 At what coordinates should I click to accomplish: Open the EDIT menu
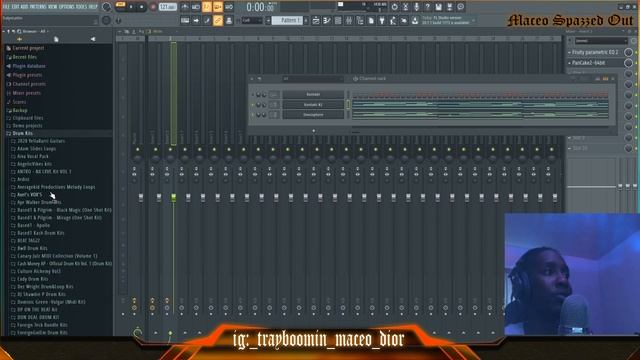click(x=16, y=7)
